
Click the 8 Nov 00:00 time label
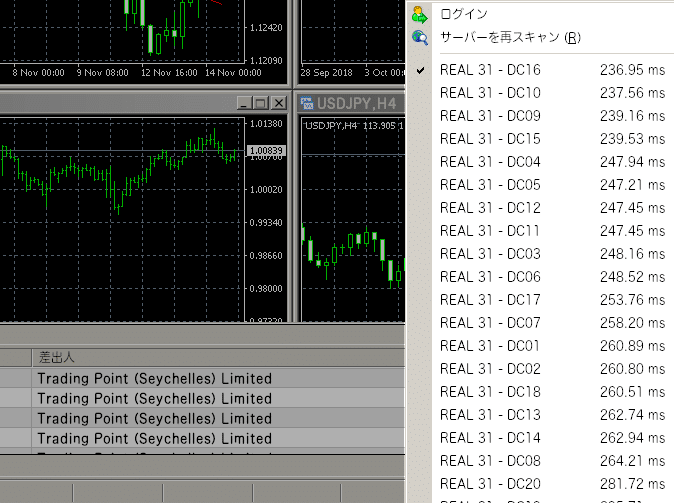pos(38,73)
